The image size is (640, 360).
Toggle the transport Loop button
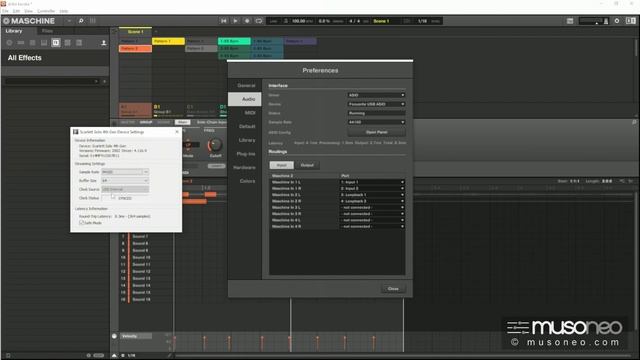tap(259, 21)
